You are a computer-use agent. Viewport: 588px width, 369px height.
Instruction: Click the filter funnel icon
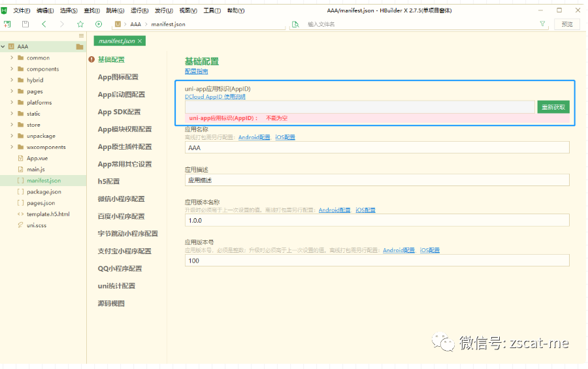point(542,24)
